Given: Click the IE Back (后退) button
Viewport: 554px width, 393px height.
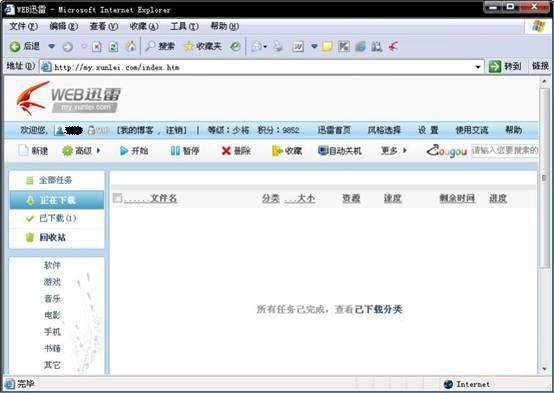Looking at the screenshot, I should (25, 46).
